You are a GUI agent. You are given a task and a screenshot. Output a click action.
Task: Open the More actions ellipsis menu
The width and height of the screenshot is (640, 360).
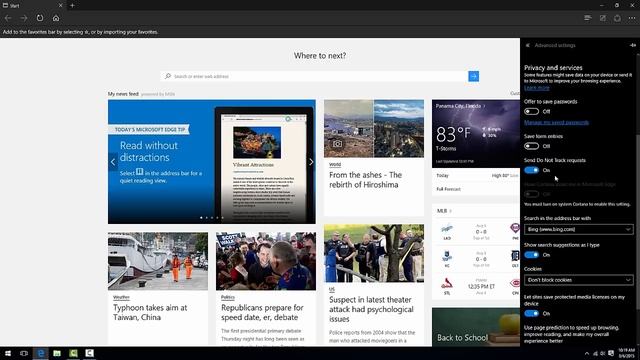tap(632, 18)
